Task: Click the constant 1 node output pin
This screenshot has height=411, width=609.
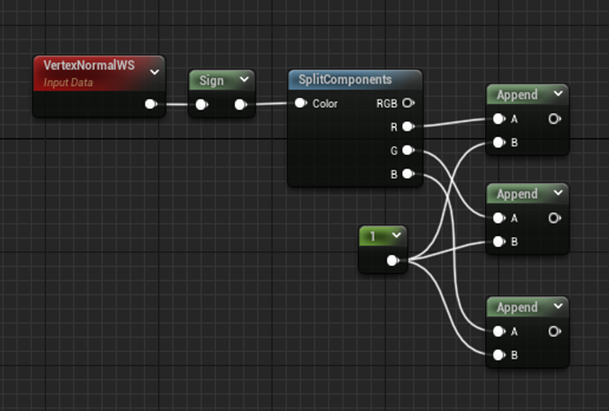Action: 393,261
